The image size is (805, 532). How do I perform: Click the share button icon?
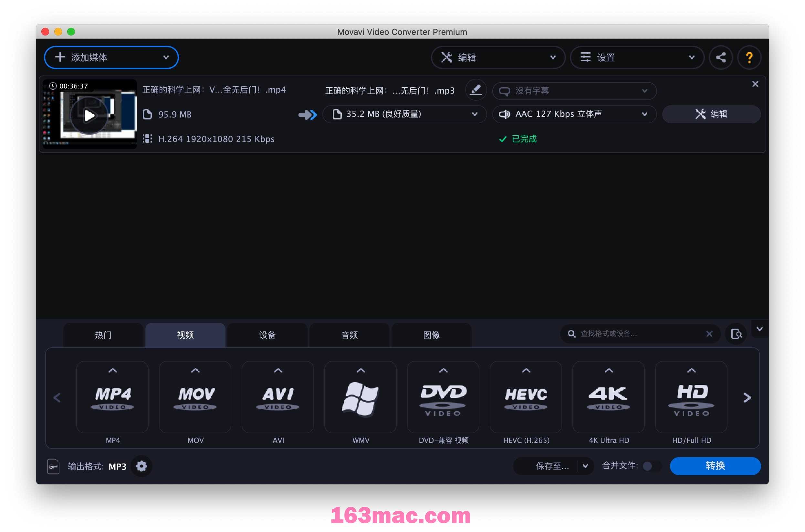(722, 57)
